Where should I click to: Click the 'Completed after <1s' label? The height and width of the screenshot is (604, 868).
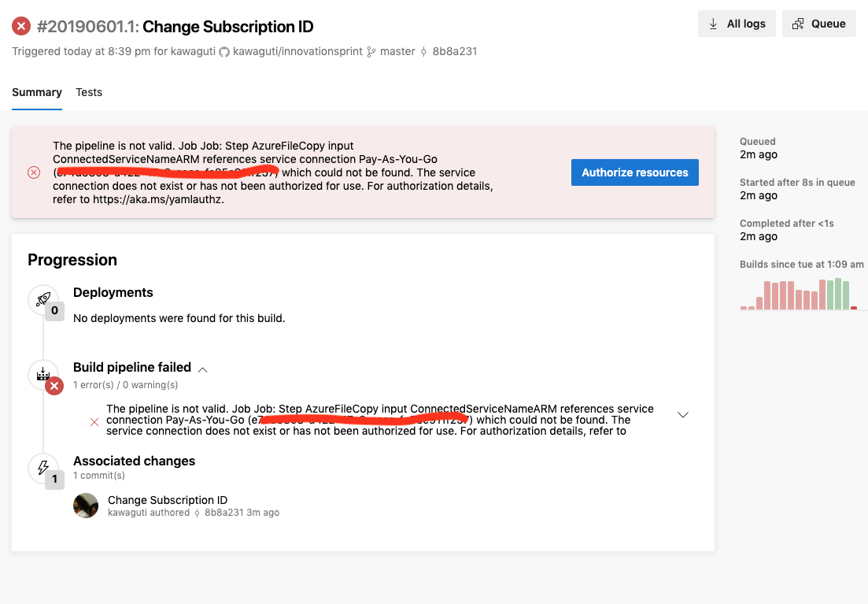click(787, 224)
